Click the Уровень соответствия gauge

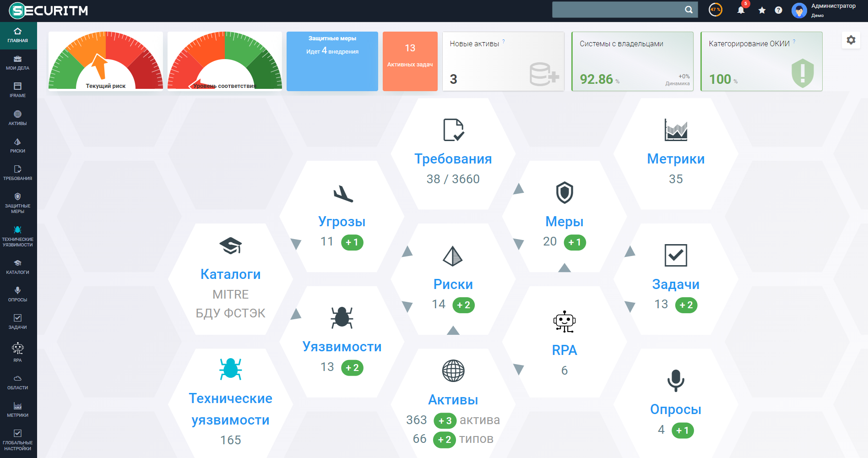click(x=225, y=61)
